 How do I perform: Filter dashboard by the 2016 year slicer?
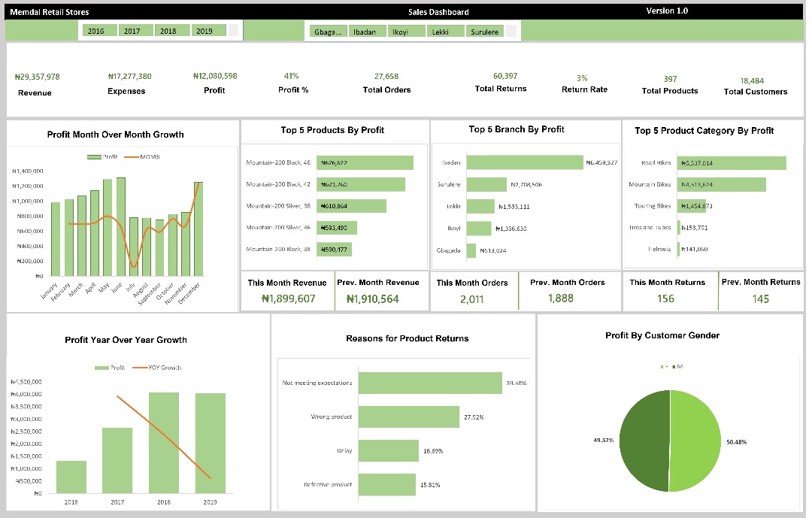pyautogui.click(x=98, y=31)
